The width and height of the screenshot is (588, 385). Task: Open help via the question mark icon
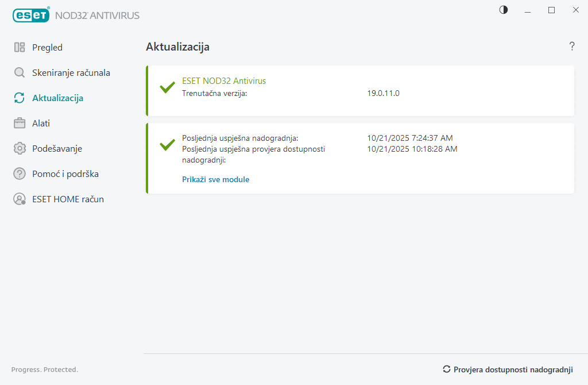tap(572, 47)
